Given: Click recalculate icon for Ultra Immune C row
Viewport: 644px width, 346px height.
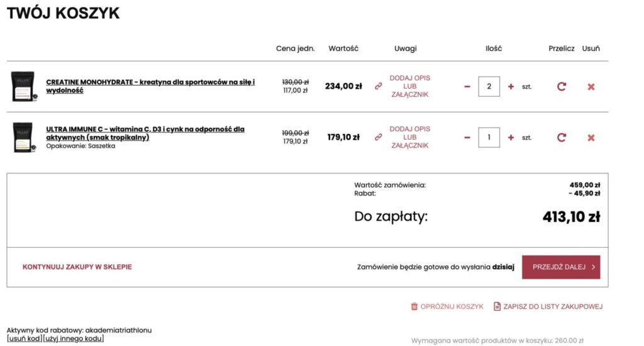Looking at the screenshot, I should [x=562, y=137].
